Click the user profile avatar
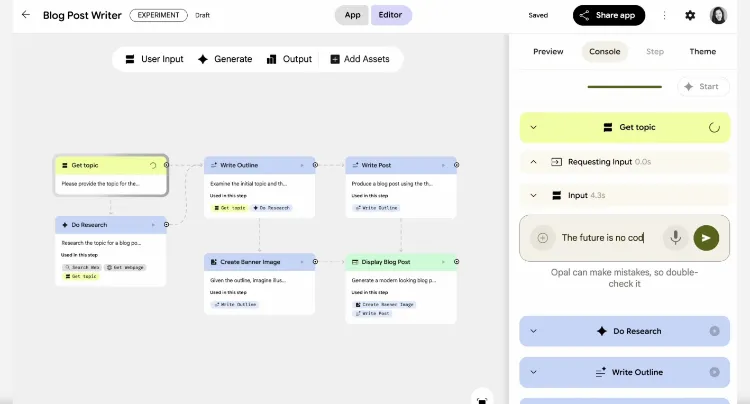The width and height of the screenshot is (750, 404). pyautogui.click(x=718, y=15)
